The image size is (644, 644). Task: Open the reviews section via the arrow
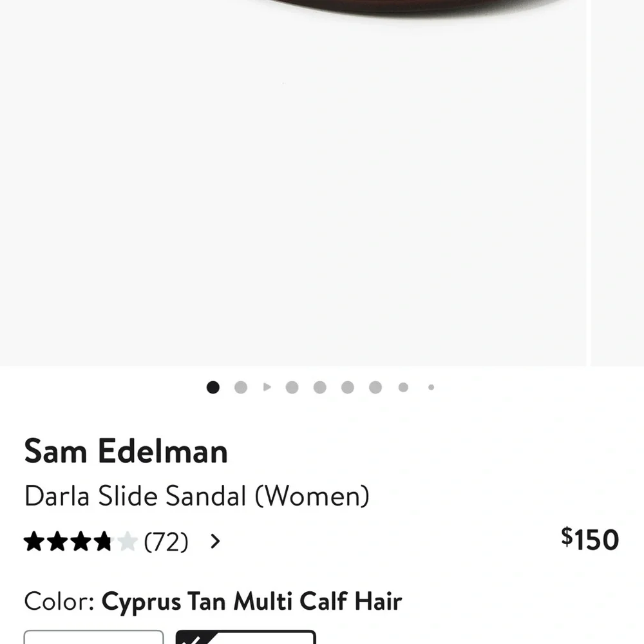(x=215, y=542)
